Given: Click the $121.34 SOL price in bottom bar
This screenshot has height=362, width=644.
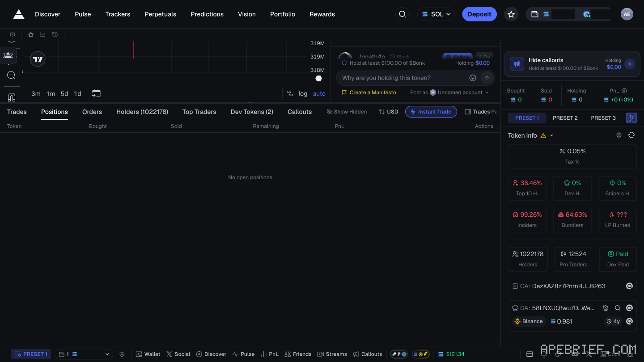Looking at the screenshot, I should click(x=451, y=354).
